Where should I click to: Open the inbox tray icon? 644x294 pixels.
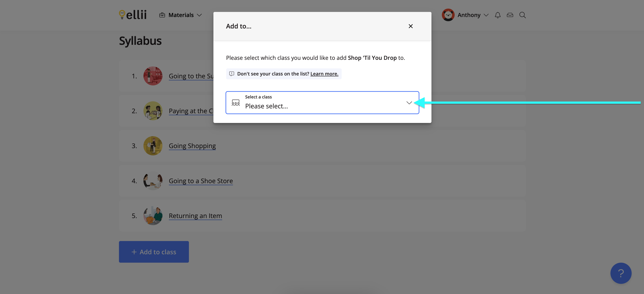[510, 15]
